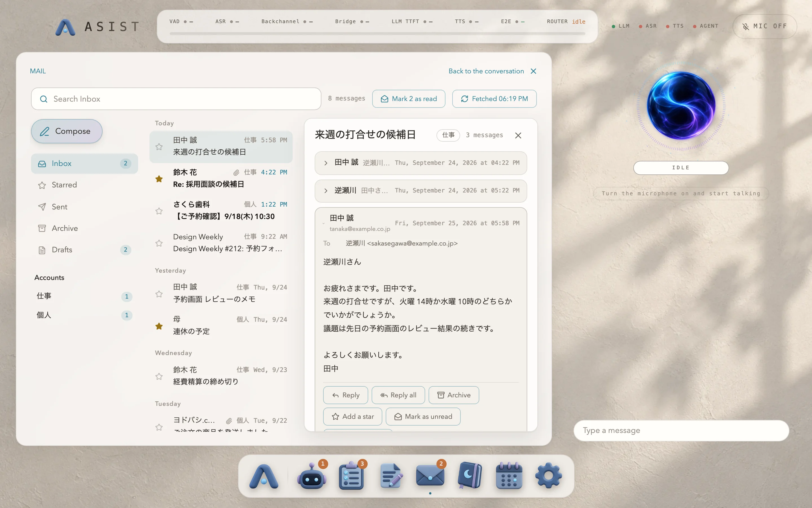
Task: Open the 連休の予定 email from 母
Action: pyautogui.click(x=221, y=326)
